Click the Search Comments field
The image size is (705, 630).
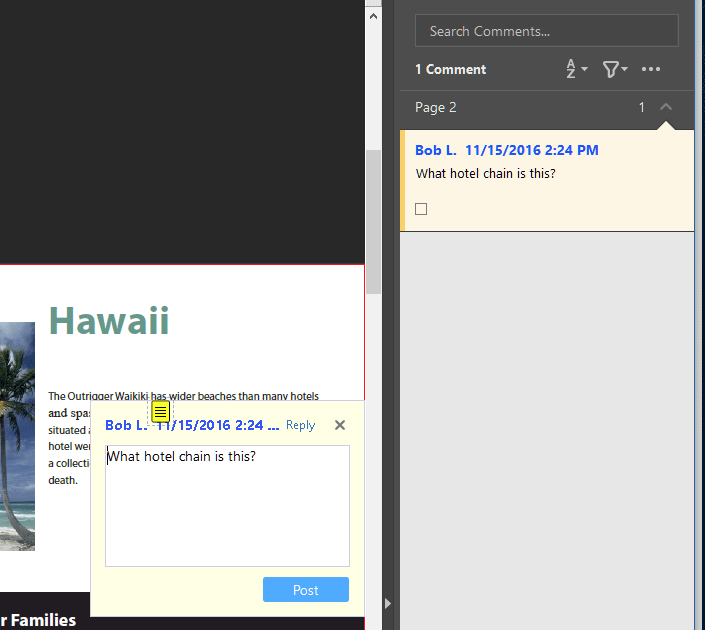[x=546, y=31]
